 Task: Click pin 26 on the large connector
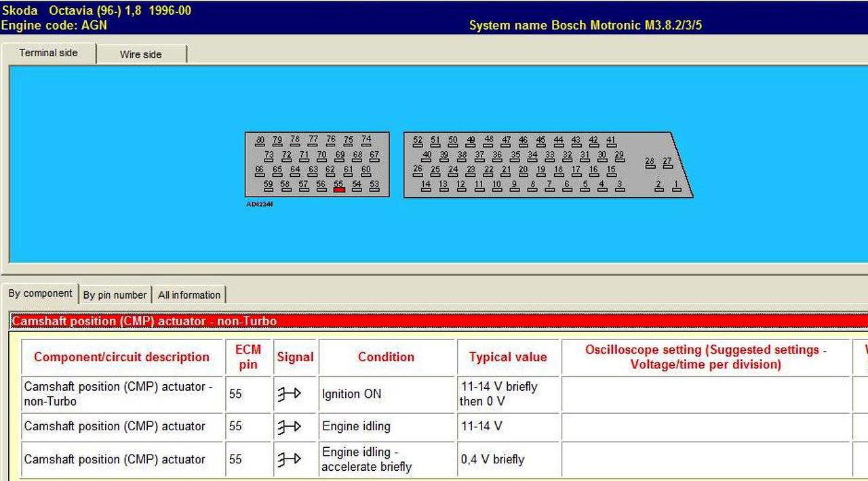(x=418, y=172)
